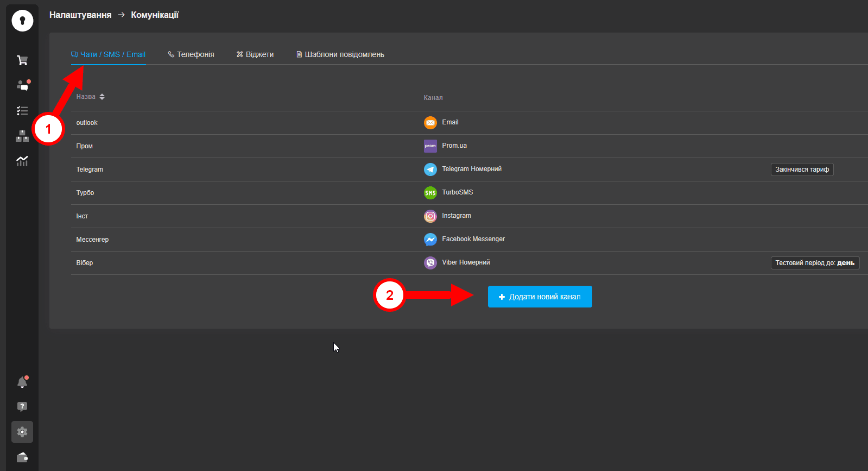The image size is (868, 471).
Task: Switch to the Телефонія tab
Action: [191, 54]
